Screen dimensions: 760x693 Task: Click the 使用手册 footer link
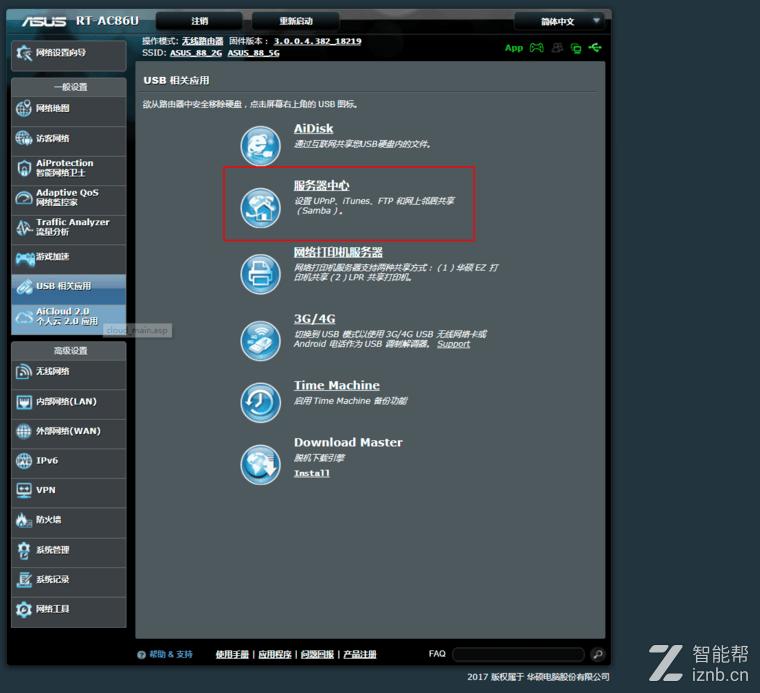pyautogui.click(x=232, y=655)
